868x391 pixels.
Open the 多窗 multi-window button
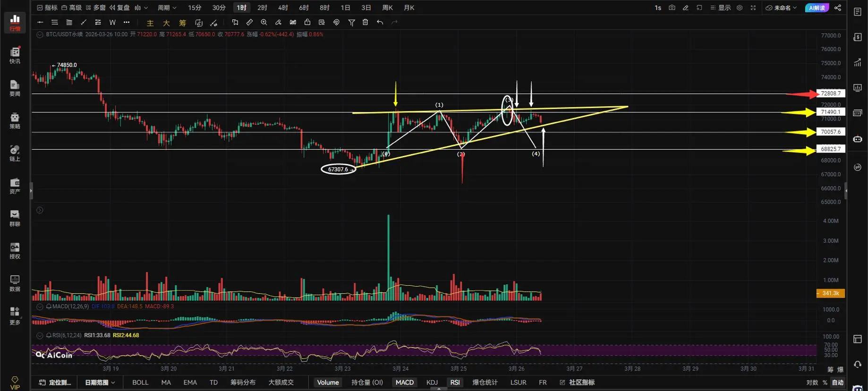point(96,8)
